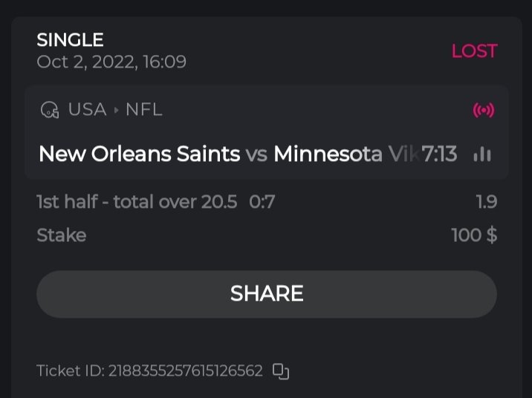Tap the 100 $ stake amount
This screenshot has width=532, height=398.
473,235
